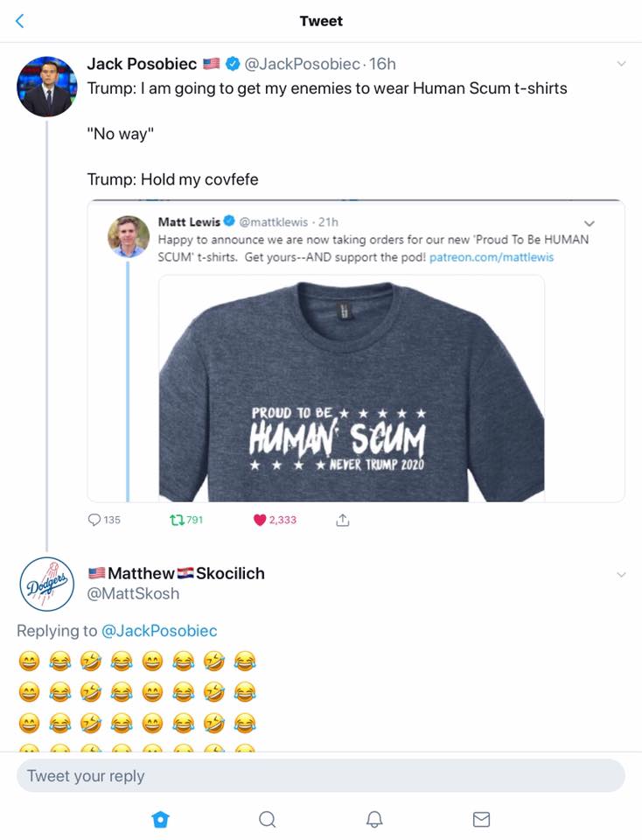Tap the Tweet your reply field
Screen dimensions: 642x840
click(x=320, y=776)
